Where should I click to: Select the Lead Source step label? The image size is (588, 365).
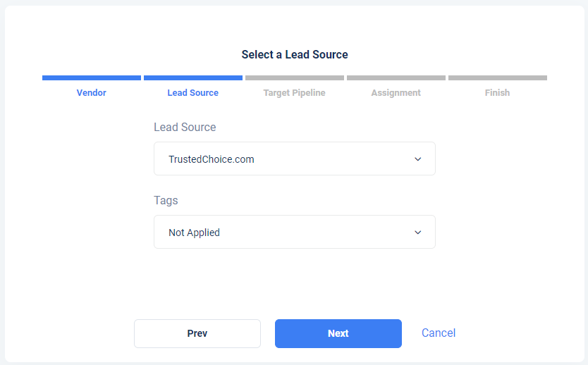click(192, 92)
